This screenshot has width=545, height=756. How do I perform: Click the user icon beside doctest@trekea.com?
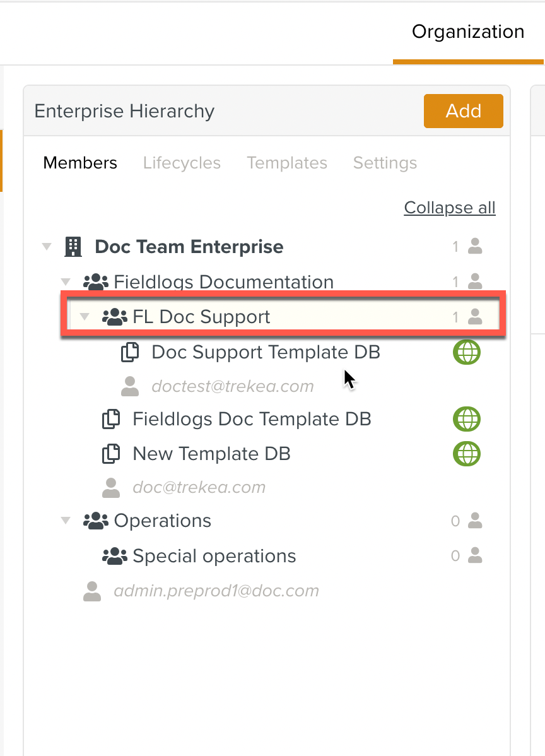(130, 386)
